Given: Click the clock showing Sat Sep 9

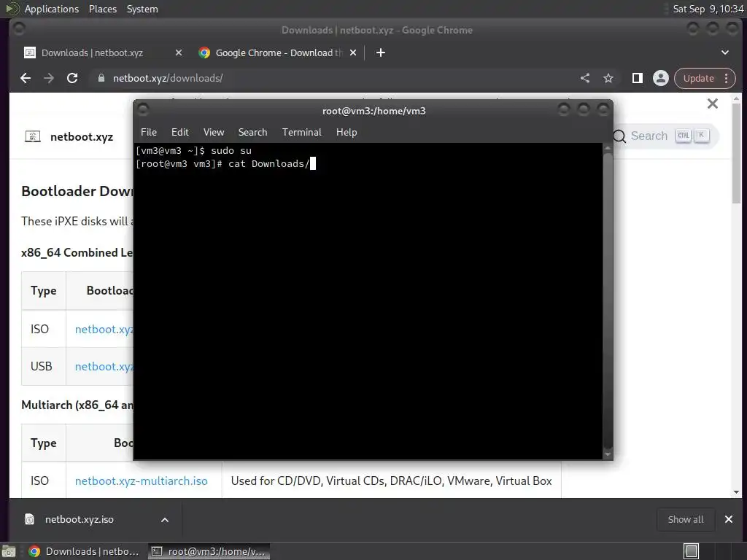Looking at the screenshot, I should point(708,9).
